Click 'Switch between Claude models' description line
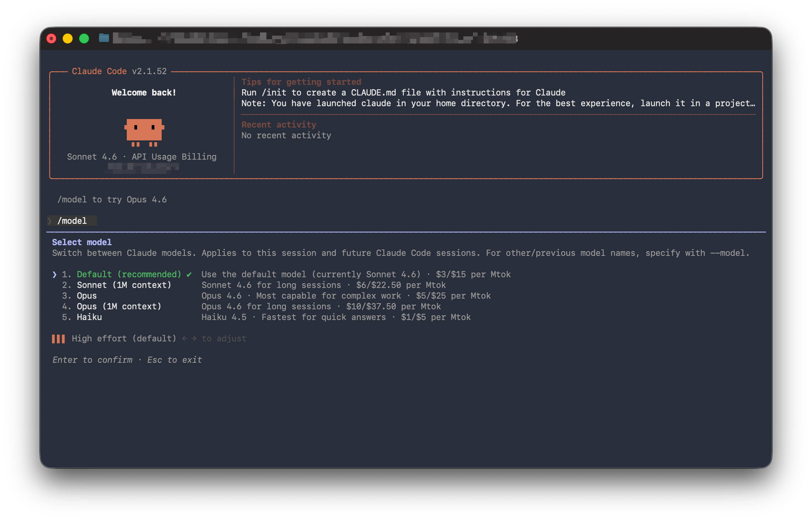This screenshot has width=812, height=521. point(401,253)
